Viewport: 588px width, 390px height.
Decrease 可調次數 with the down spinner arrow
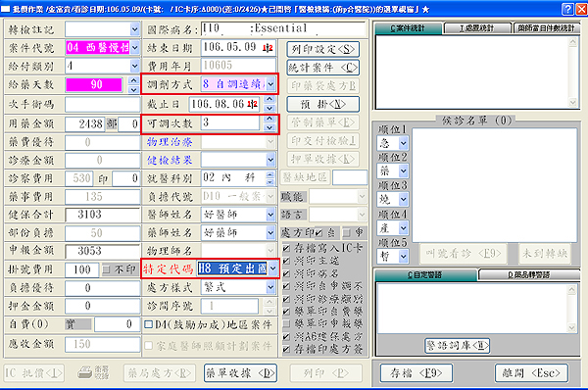click(x=269, y=127)
